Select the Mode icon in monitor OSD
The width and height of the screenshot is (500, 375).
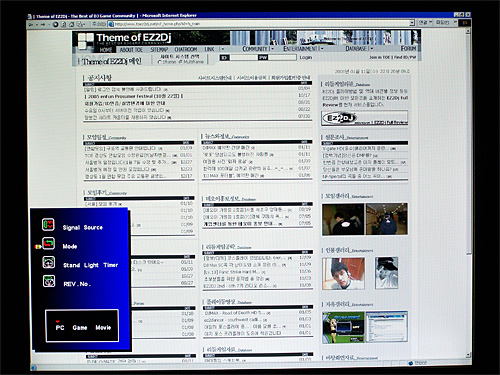[48, 243]
